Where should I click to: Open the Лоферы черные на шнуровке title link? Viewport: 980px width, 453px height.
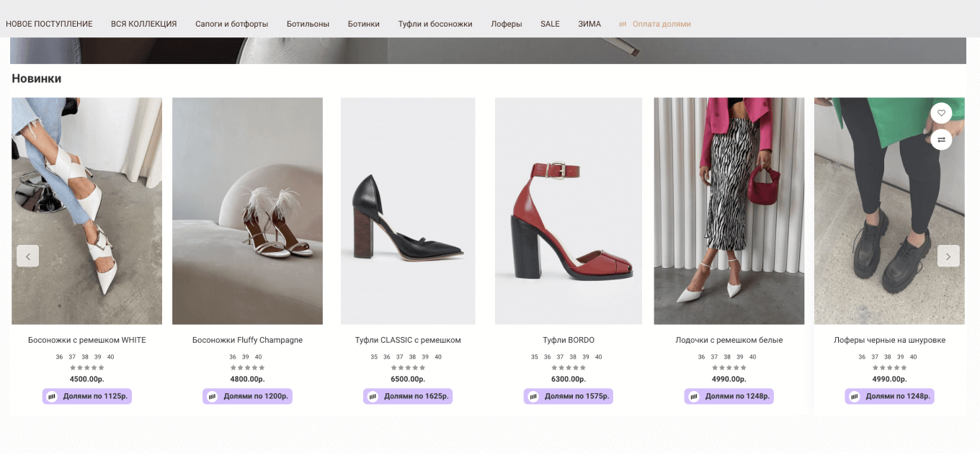click(x=889, y=340)
